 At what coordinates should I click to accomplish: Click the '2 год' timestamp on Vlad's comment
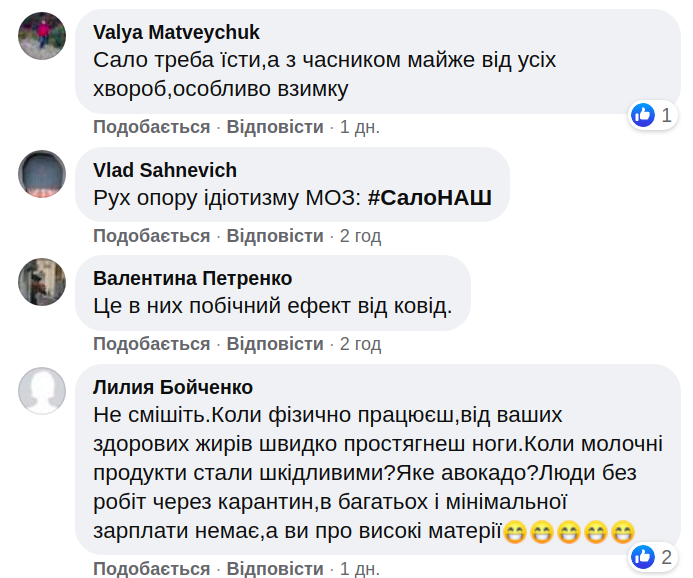[361, 236]
